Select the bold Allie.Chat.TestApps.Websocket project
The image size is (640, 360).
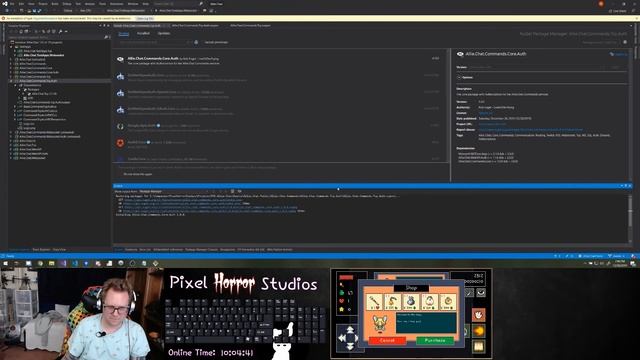[43, 55]
